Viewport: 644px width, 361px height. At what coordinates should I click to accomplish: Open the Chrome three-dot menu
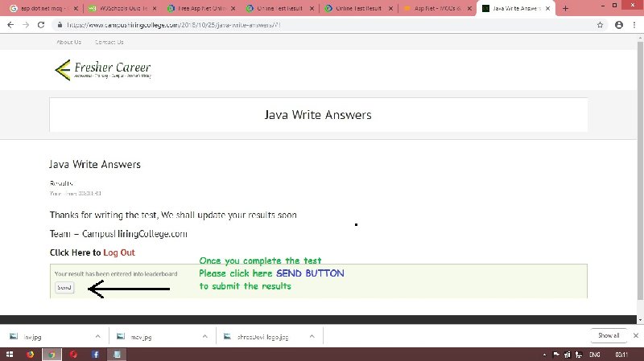coord(634,25)
